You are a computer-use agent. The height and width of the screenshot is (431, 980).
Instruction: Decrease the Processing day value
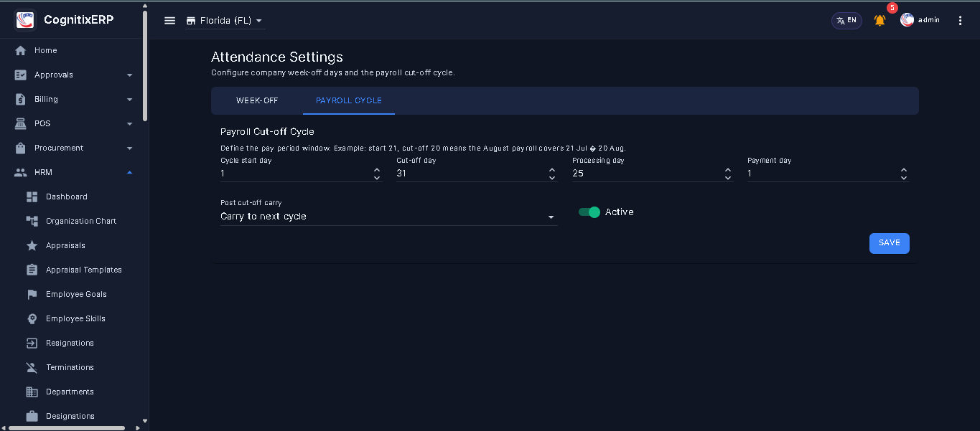pos(728,177)
